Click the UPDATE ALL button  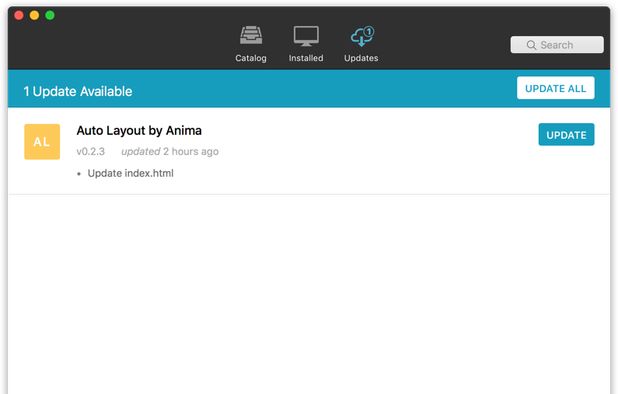(x=555, y=88)
